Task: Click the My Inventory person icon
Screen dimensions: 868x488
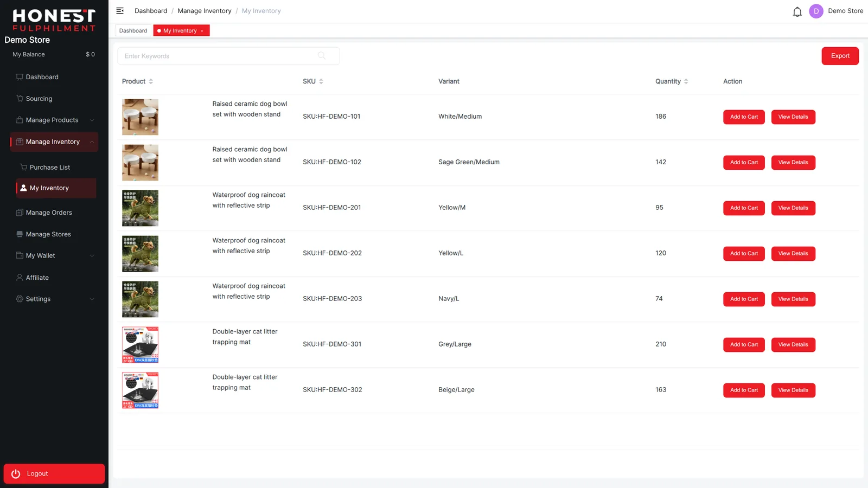Action: point(23,188)
